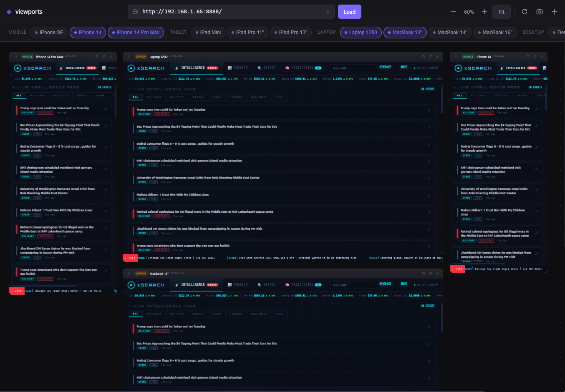Collapse Live Intelligence Feed in iPhone 14 frame
The image size is (565, 392).
point(454,88)
